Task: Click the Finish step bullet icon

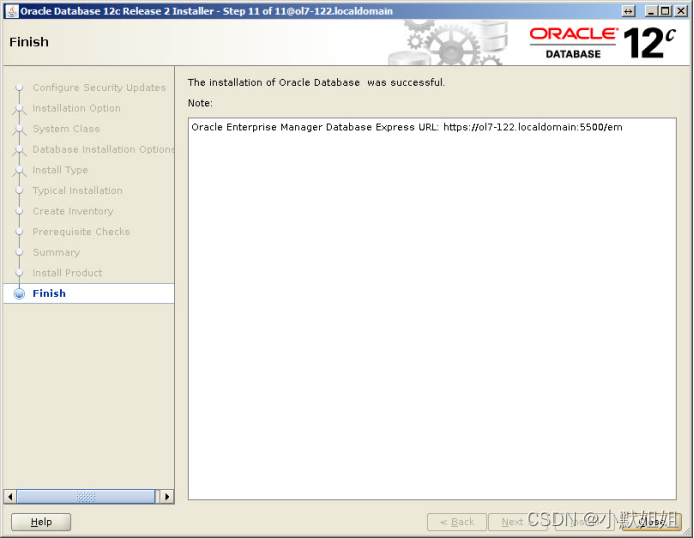Action: [x=19, y=294]
